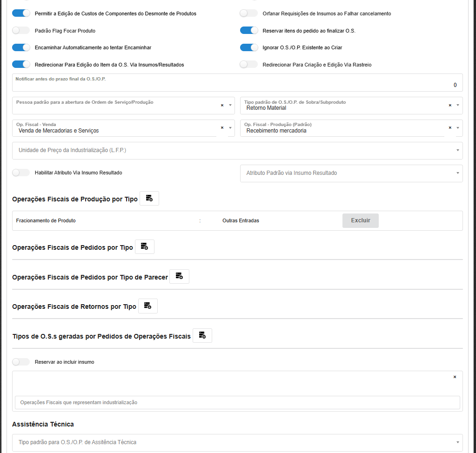Add entry to Tipos de O.S.s geradas por Pedidos
Viewport: 476px width, 453px height.
pyautogui.click(x=202, y=335)
